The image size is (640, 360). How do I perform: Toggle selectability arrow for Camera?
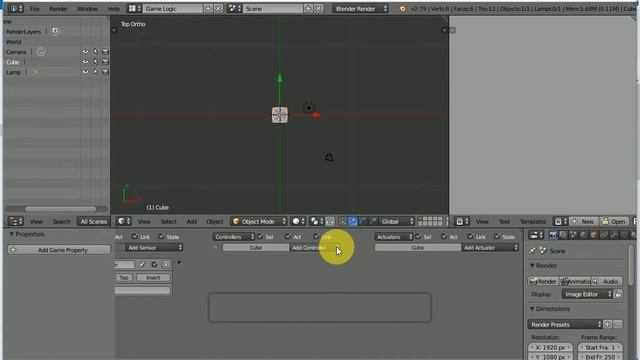[x=96, y=52]
